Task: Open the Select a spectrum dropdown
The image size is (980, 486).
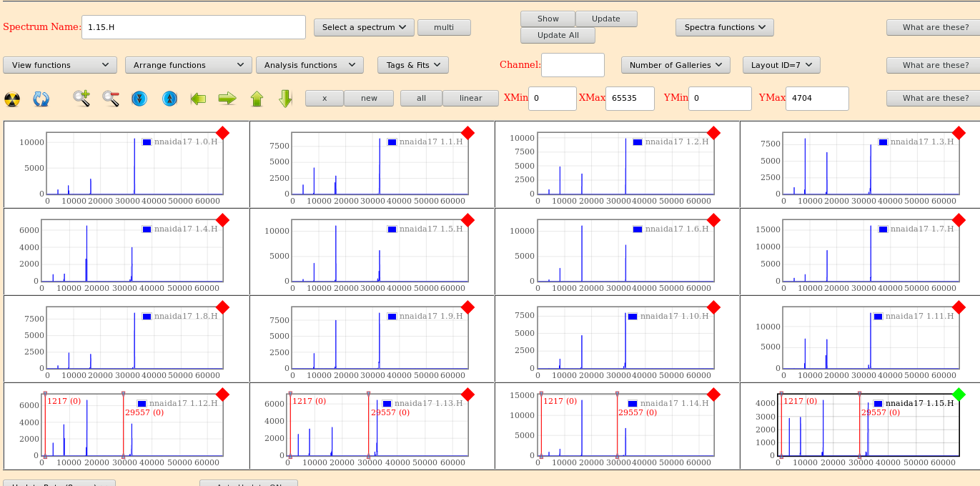Action: (x=364, y=27)
